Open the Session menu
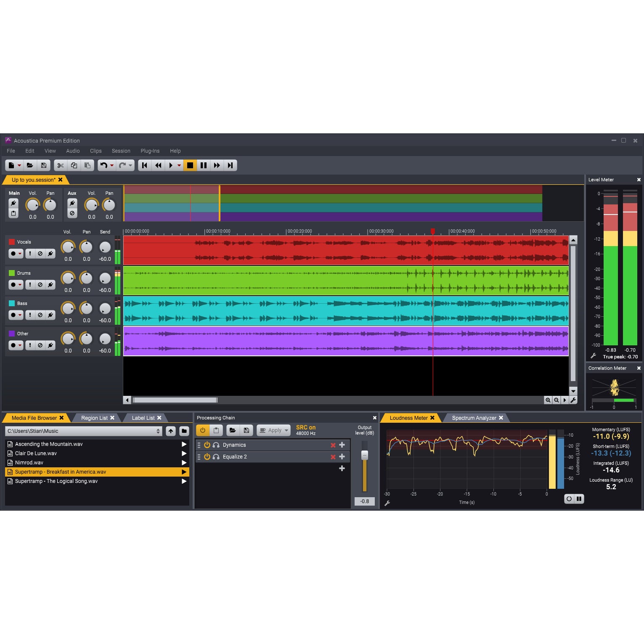Viewport: 644px width, 644px height. [x=121, y=151]
